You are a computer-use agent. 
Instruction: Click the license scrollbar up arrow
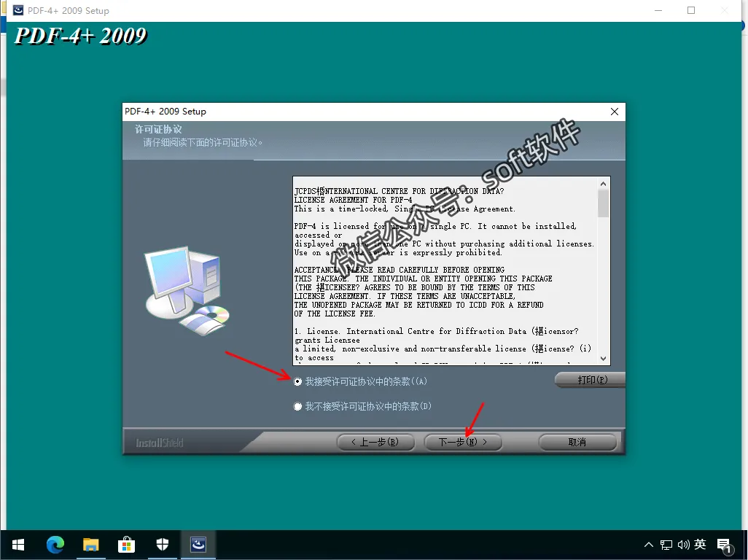[x=603, y=184]
